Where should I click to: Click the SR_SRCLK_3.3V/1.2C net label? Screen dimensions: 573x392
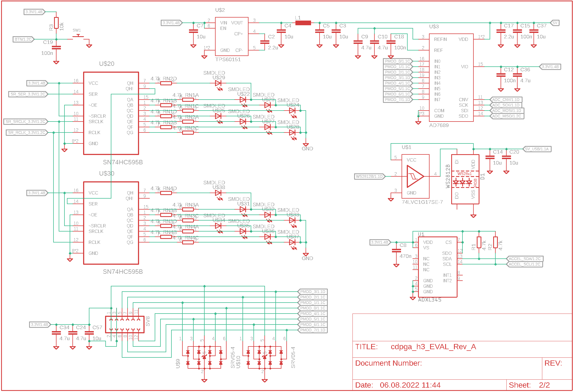tap(26, 122)
